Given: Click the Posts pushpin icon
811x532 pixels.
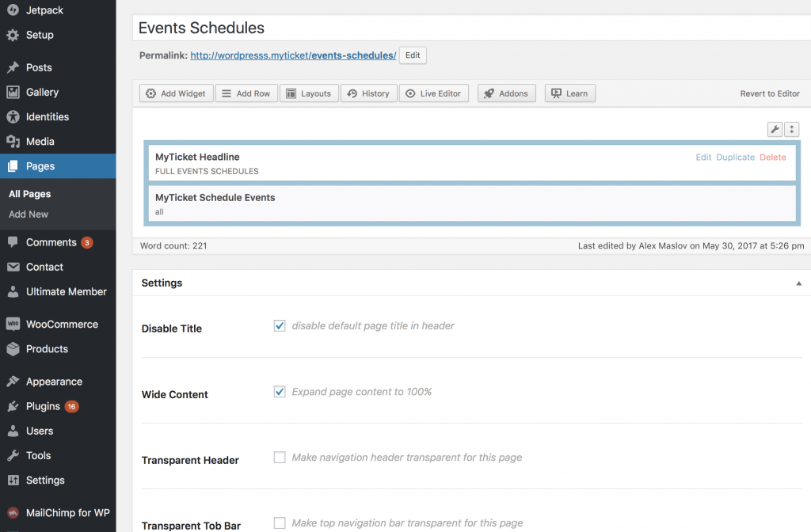Looking at the screenshot, I should [x=13, y=67].
